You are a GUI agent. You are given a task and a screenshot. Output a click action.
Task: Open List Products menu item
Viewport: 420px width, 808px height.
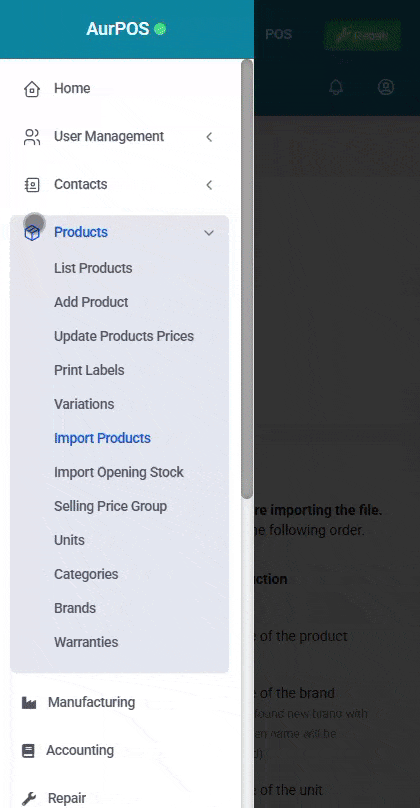(x=93, y=268)
